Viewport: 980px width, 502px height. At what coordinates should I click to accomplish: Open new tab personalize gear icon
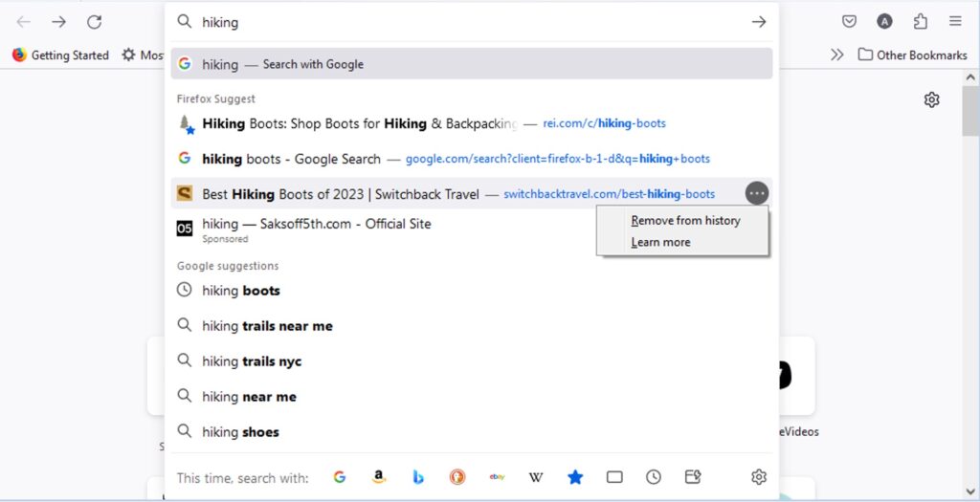click(932, 99)
